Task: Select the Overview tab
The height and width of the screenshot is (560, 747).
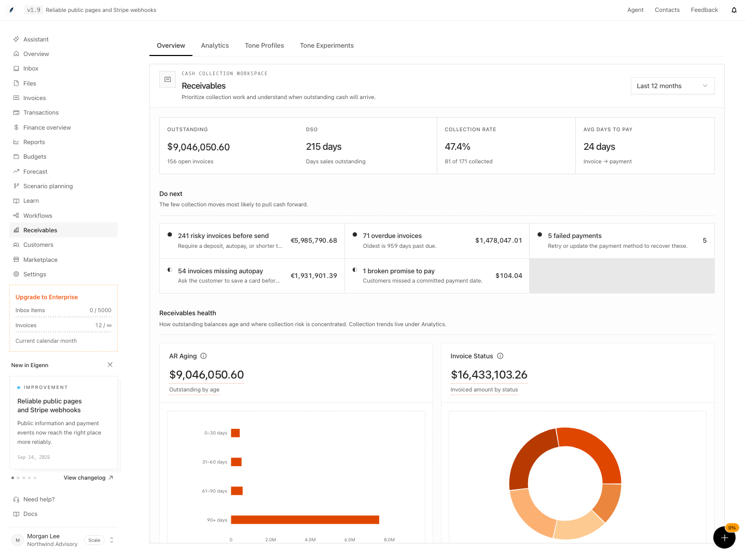Action: point(171,46)
